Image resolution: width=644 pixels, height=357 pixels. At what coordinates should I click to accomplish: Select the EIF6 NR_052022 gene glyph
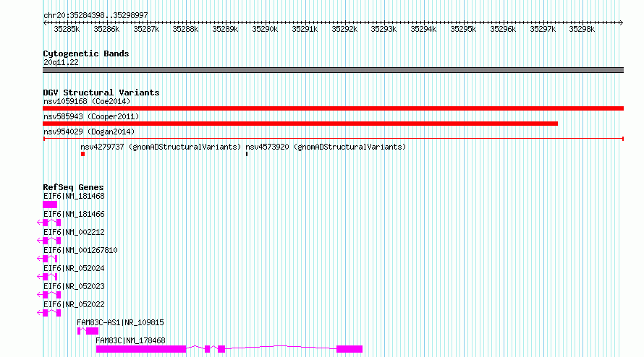pos(49,313)
